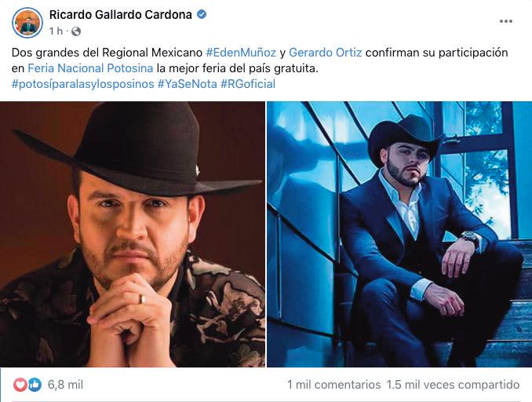Screen dimensions: 532x402
Task: Click the #RGoficial hashtag
Action: point(248,84)
